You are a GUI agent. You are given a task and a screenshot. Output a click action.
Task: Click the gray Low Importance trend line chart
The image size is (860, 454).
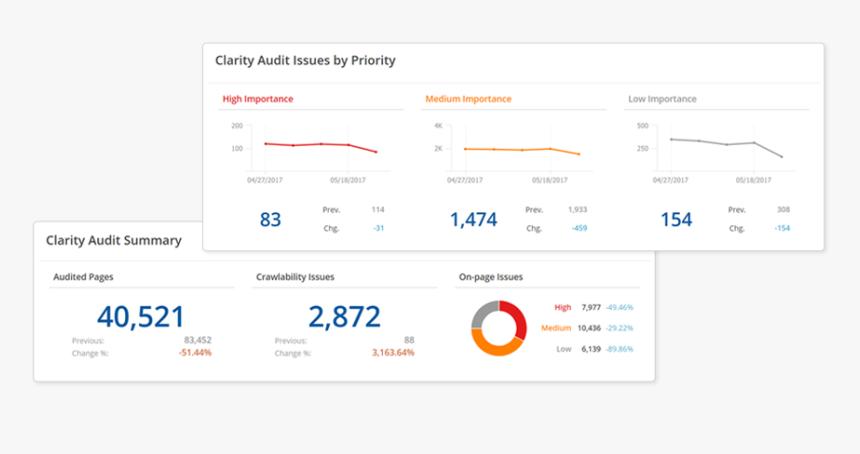[726, 147]
